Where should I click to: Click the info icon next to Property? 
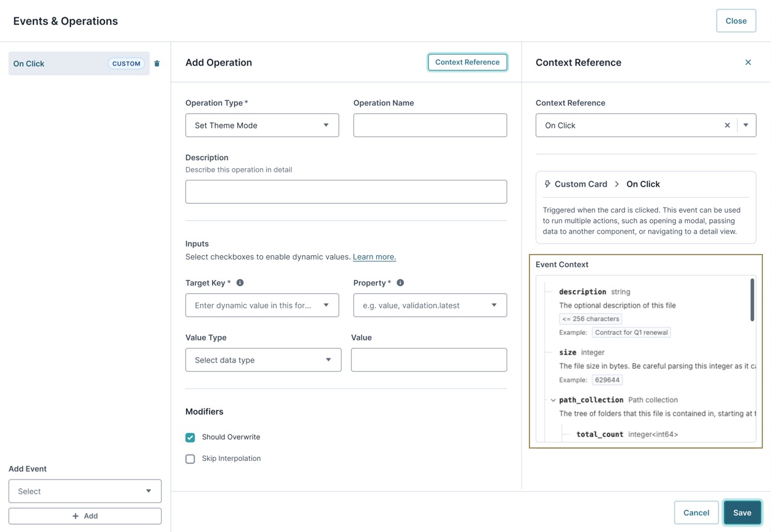(400, 283)
